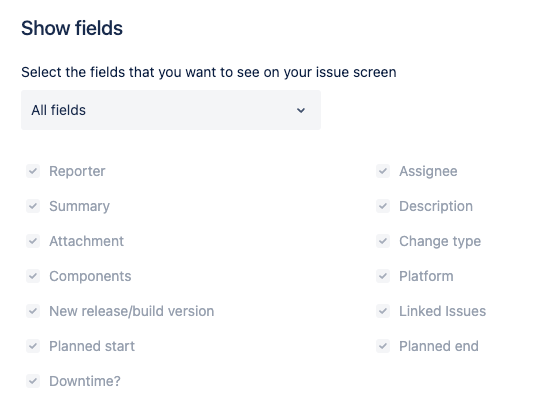Toggle the Planned end checkbox
549x411 pixels.
click(x=383, y=346)
